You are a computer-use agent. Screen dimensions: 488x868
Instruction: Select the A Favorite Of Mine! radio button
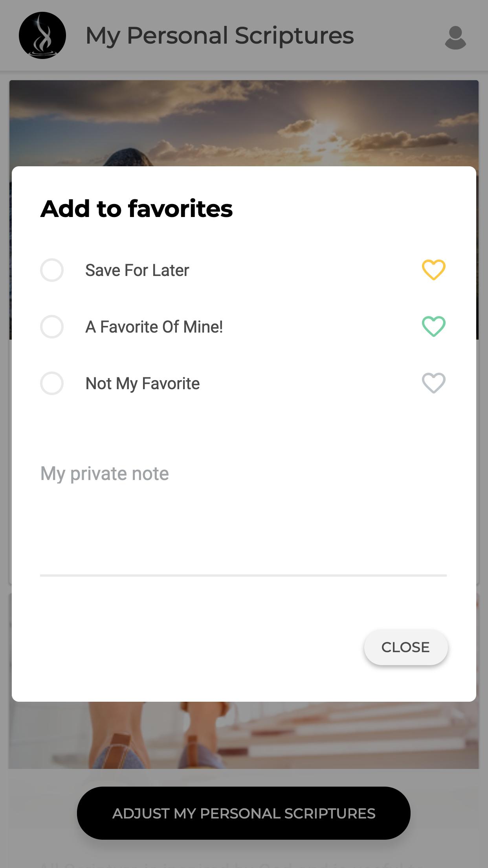pyautogui.click(x=52, y=327)
